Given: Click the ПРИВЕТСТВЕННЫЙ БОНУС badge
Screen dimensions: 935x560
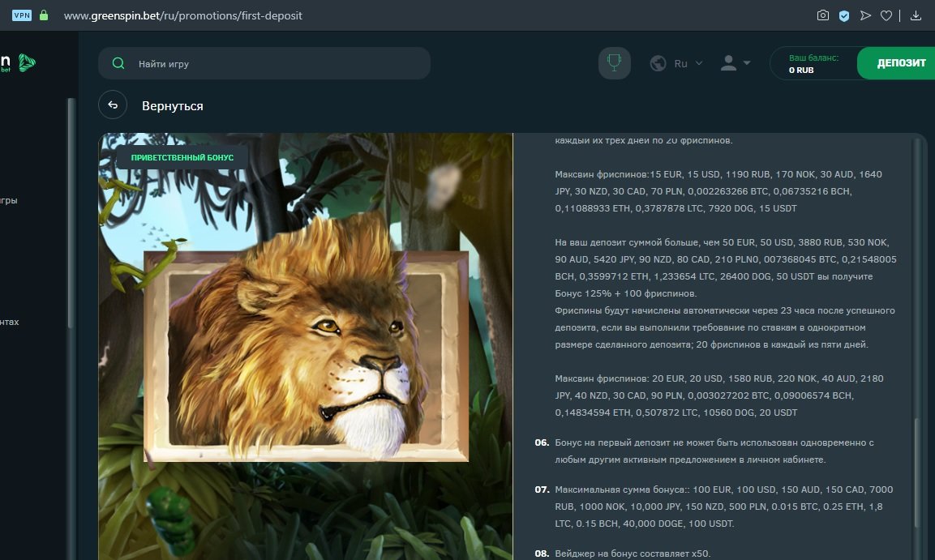Looking at the screenshot, I should point(182,157).
